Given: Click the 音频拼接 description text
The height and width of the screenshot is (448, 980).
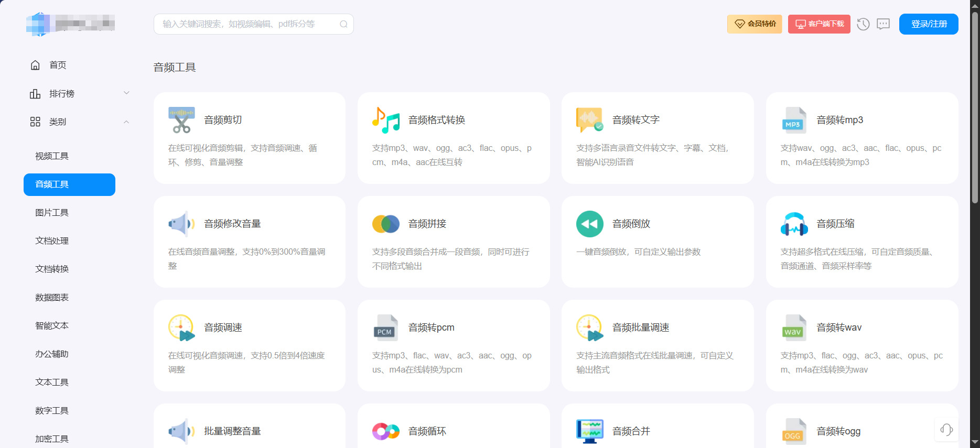Looking at the screenshot, I should [x=451, y=259].
